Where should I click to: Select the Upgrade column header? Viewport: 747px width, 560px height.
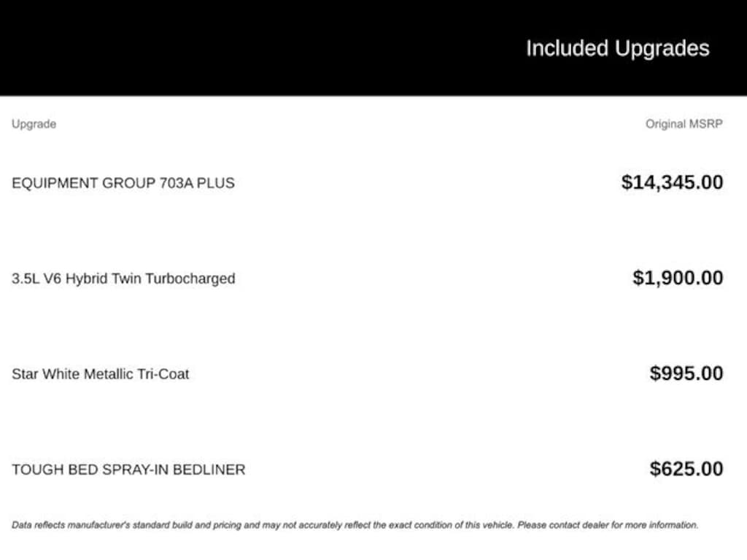pos(34,124)
